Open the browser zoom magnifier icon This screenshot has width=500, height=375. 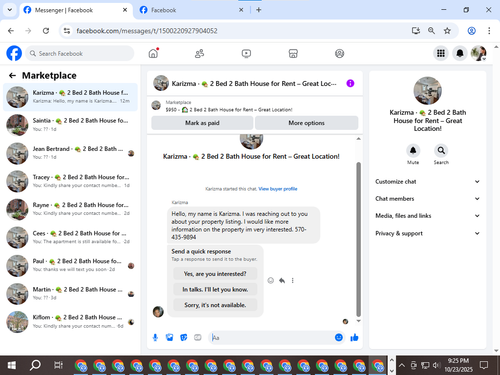[x=431, y=31]
